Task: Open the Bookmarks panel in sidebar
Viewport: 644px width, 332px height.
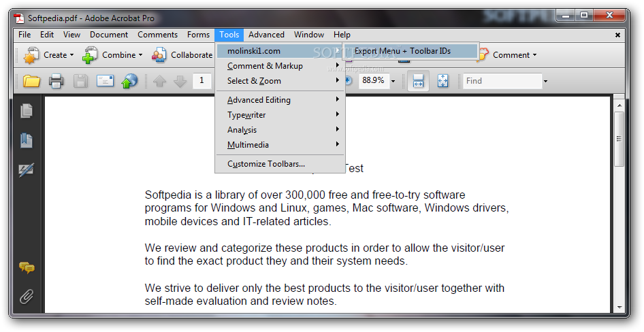Action: 27,140
